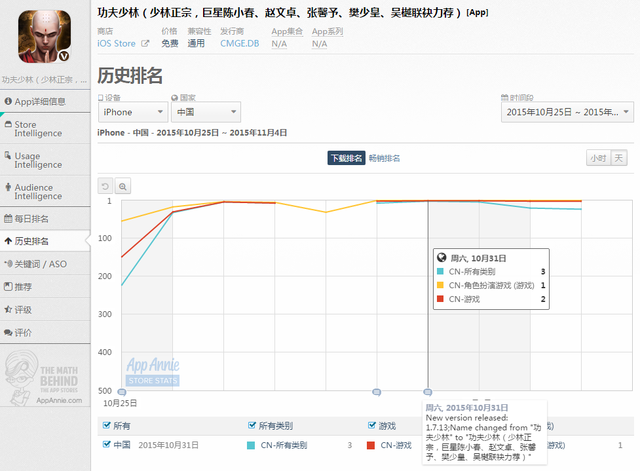Open the iPhone device dropdown
The image size is (640, 471).
[x=133, y=112]
